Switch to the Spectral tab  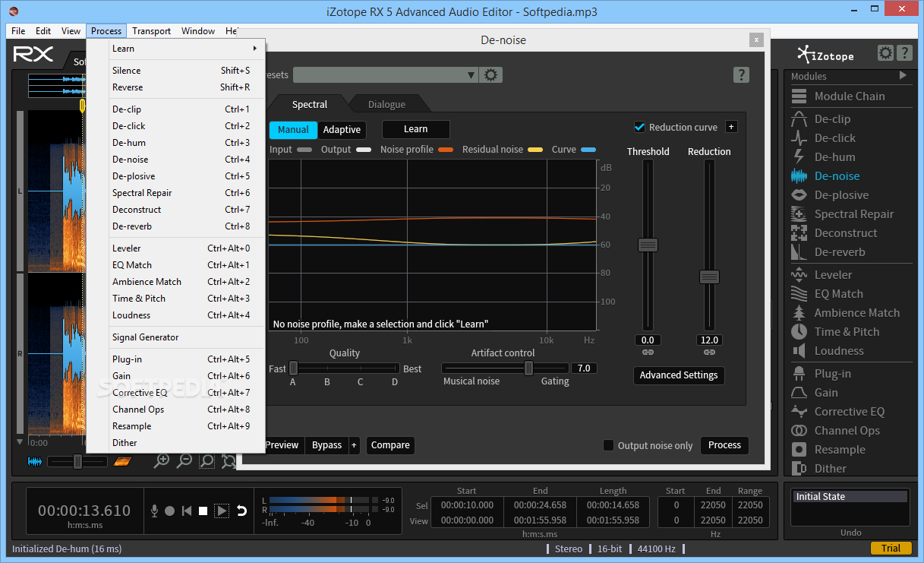(310, 104)
